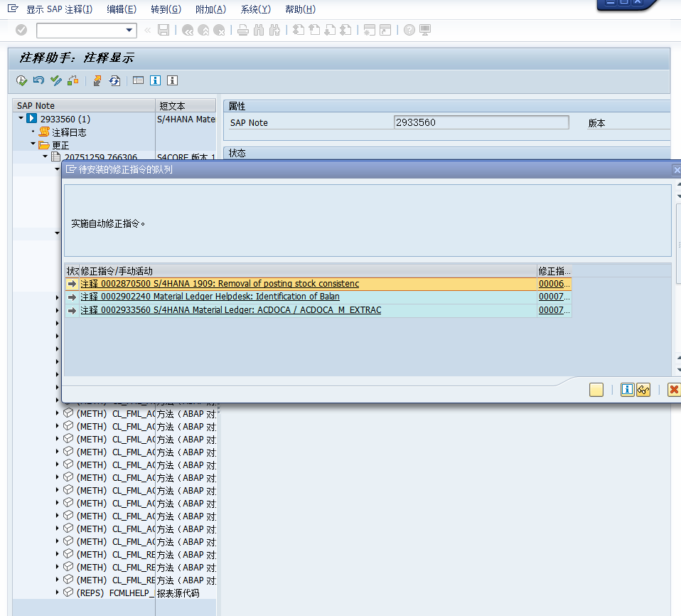Collapse the 更正 folder node

click(33, 144)
